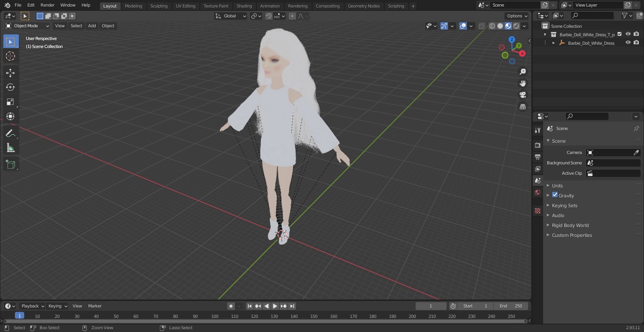This screenshot has height=332, width=644.
Task: Click the viewport zoom magnifier icon
Action: [x=522, y=72]
